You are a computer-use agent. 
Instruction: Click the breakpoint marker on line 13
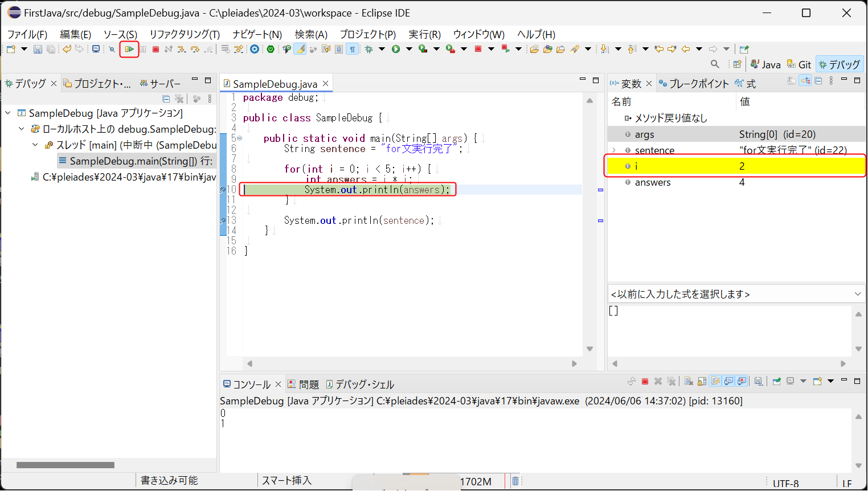coord(223,220)
